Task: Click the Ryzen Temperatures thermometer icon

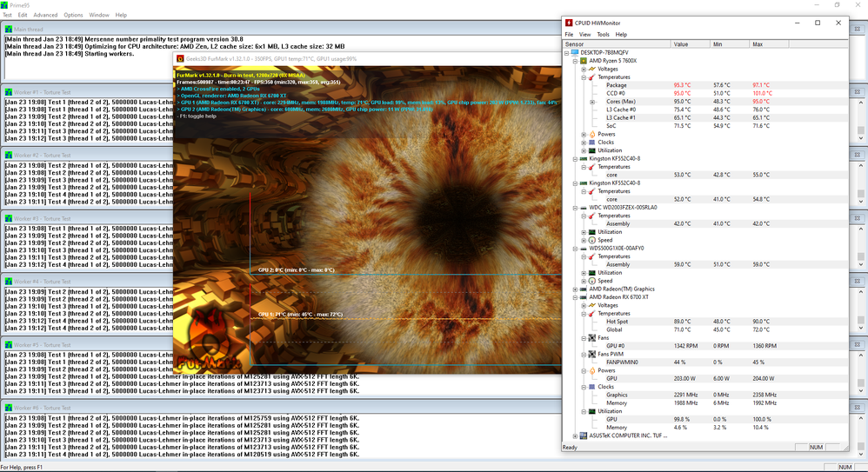Action: point(591,76)
